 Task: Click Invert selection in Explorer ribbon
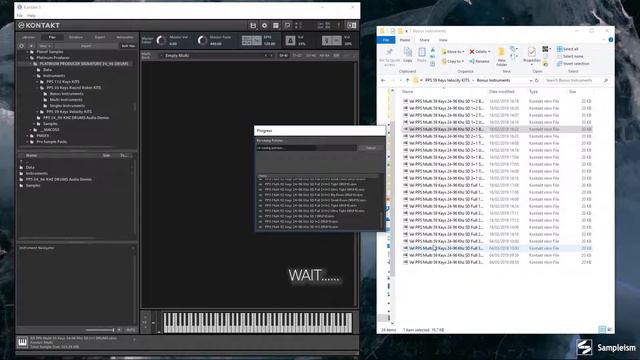(x=573, y=64)
